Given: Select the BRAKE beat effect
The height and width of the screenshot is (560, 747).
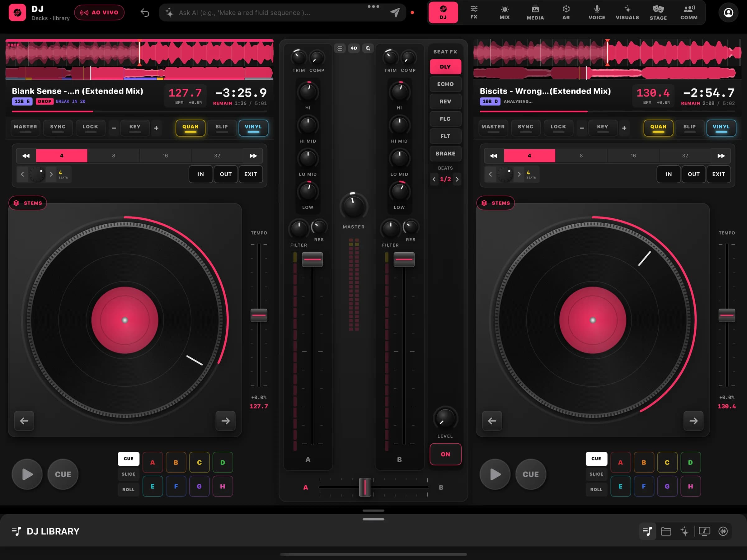Looking at the screenshot, I should (x=445, y=154).
